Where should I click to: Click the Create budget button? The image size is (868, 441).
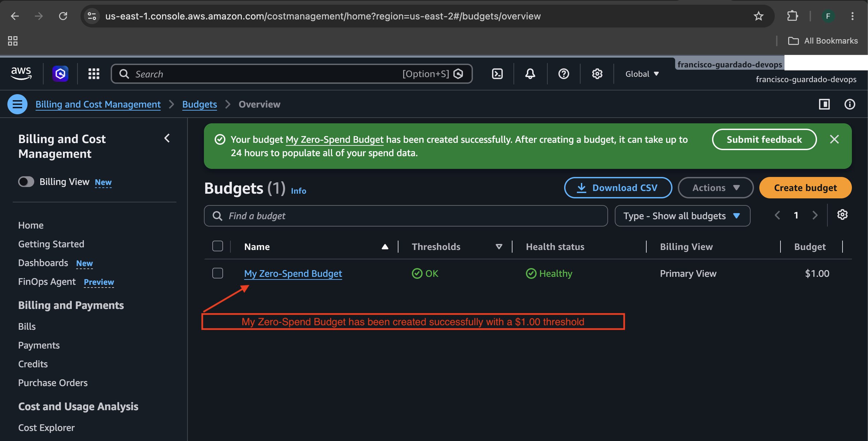805,188
